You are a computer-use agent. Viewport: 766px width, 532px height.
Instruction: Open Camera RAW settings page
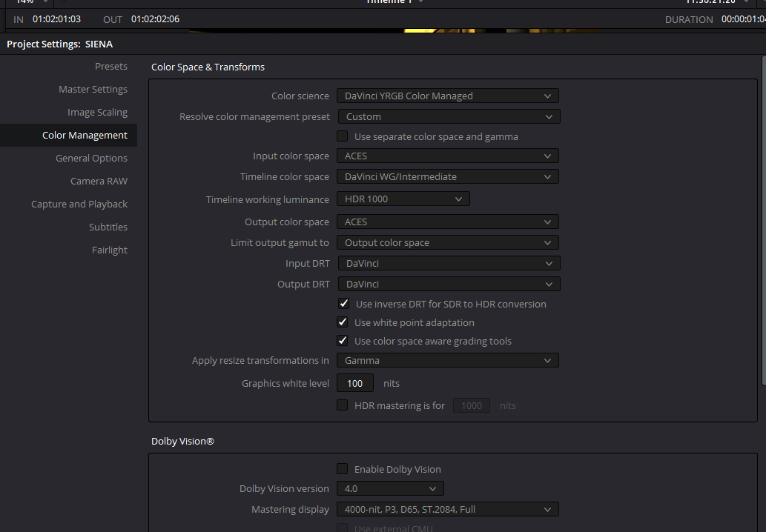tap(99, 181)
